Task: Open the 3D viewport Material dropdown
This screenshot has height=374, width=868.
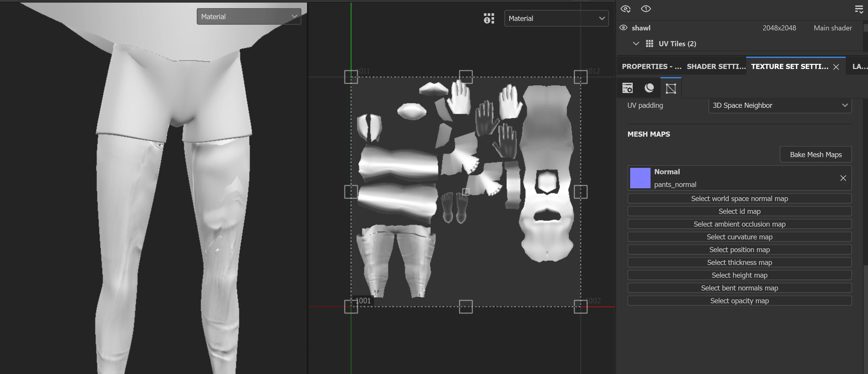Action: click(249, 17)
